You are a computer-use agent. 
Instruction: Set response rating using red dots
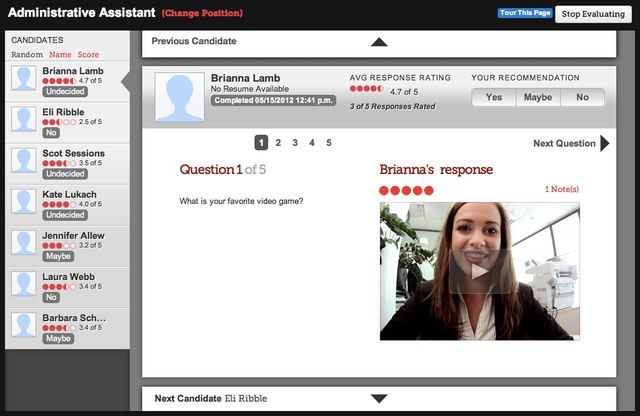tap(403, 189)
